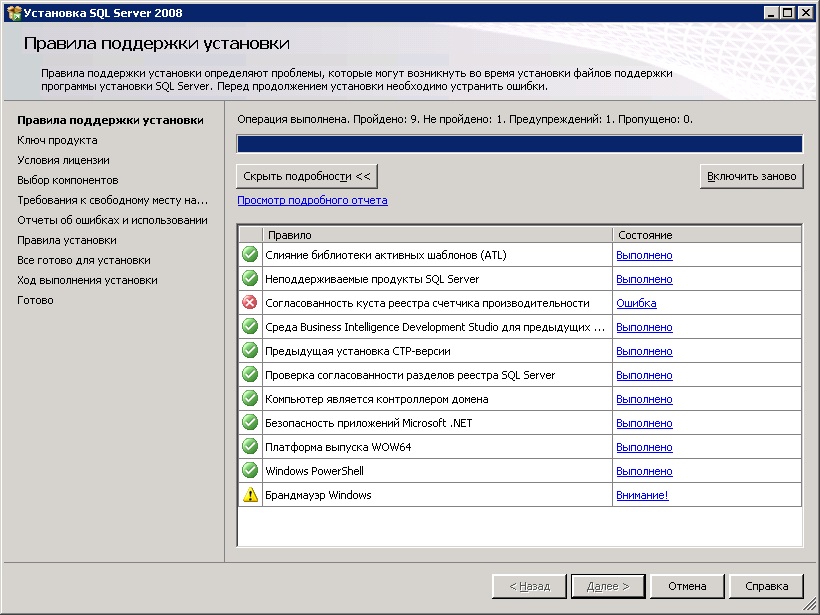Viewport: 820px width, 615px height.
Task: Click check icon beside Неподдерживаемые продукты SQL Server
Action: (x=250, y=279)
